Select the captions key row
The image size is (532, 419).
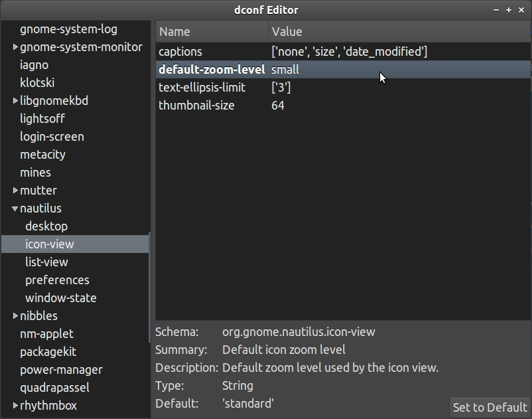(344, 52)
